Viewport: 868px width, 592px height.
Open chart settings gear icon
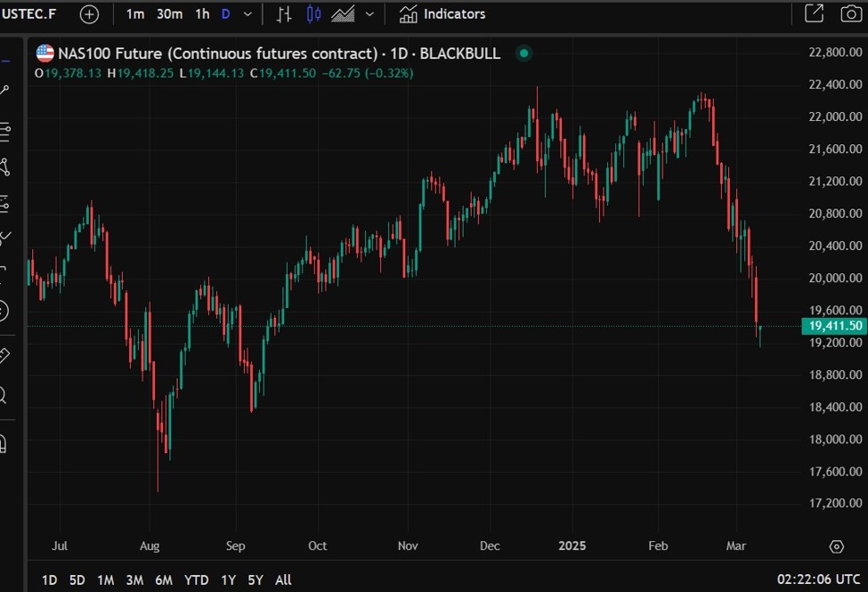click(x=837, y=547)
